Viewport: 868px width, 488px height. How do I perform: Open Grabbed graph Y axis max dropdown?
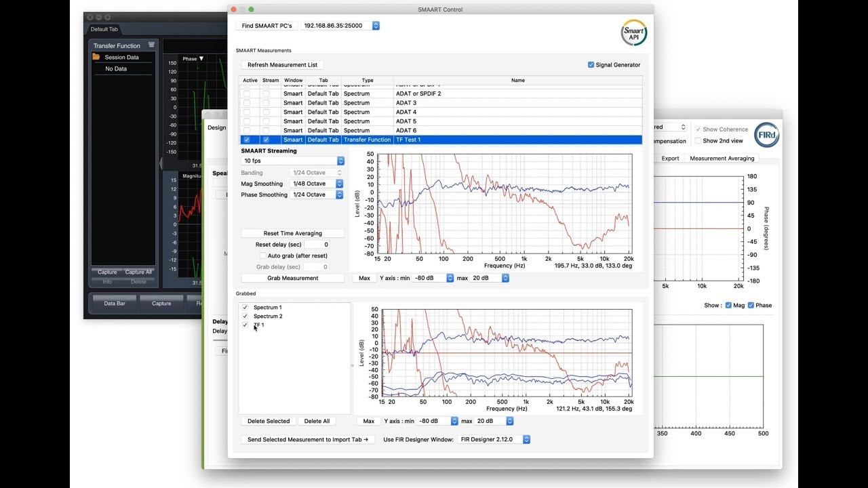494,421
